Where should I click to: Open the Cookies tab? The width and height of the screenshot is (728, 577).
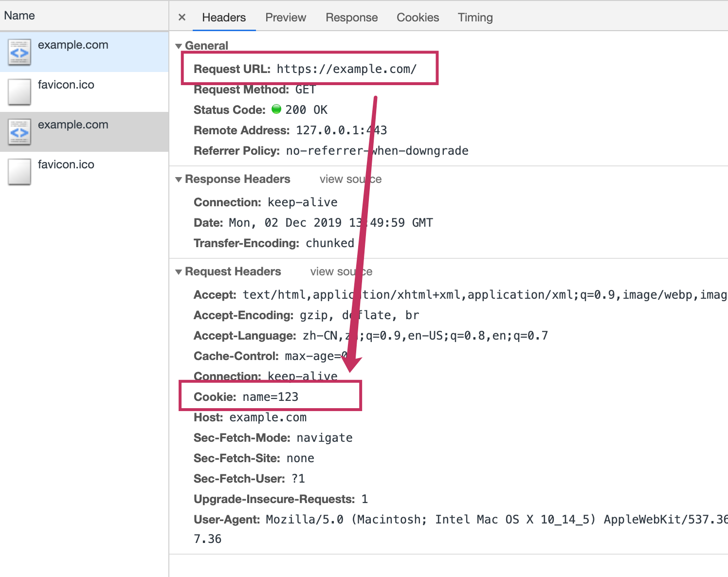tap(418, 18)
